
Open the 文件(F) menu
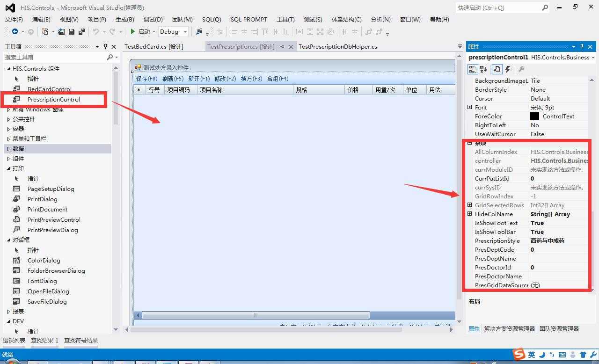tap(14, 19)
